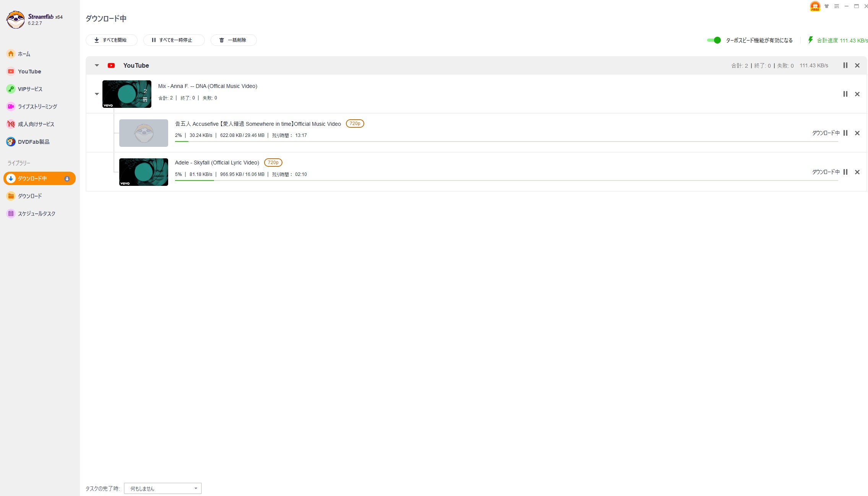Minimize the StreamFab window
Viewport: 868px width, 496px height.
click(847, 6)
